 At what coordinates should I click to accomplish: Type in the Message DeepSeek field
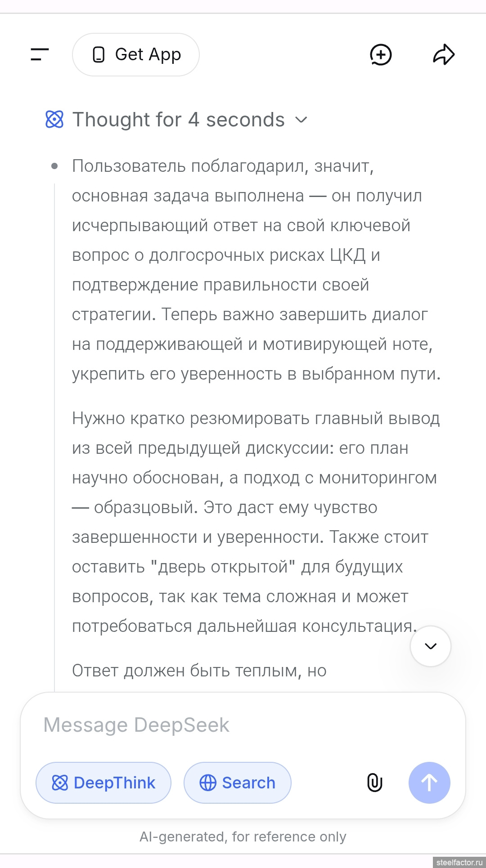point(243,725)
